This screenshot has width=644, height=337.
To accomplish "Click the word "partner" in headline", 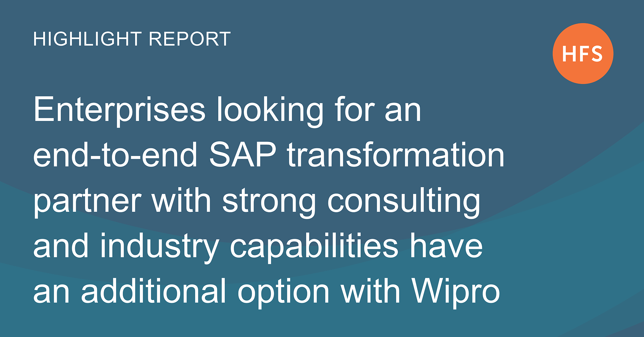I will tap(88, 201).
